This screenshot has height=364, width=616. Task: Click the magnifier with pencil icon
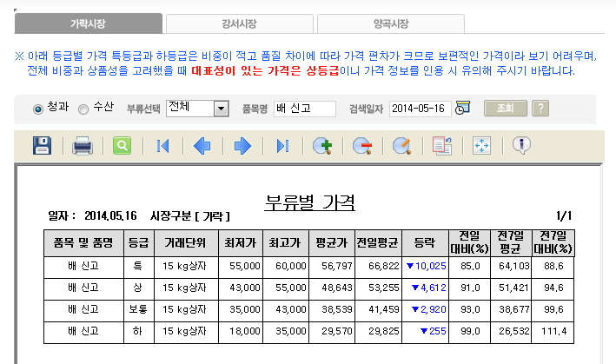pos(402,146)
